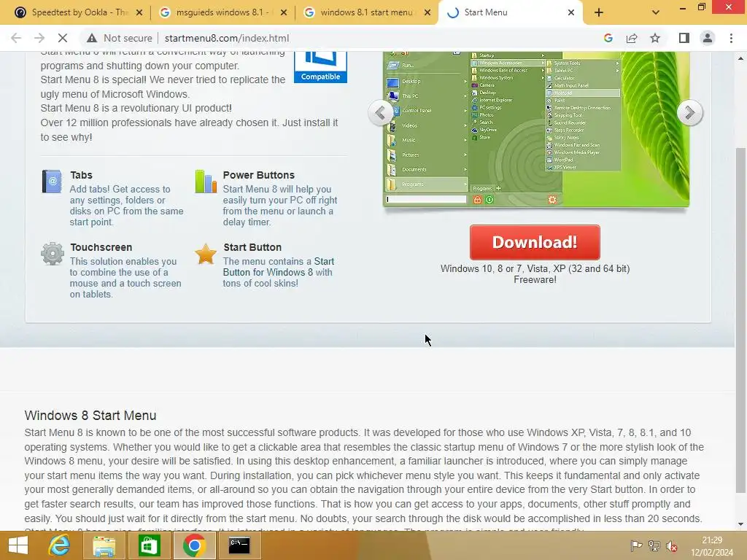Screen dimensions: 747x560
Task: Go forward to the next page
Action: pyautogui.click(x=39, y=38)
